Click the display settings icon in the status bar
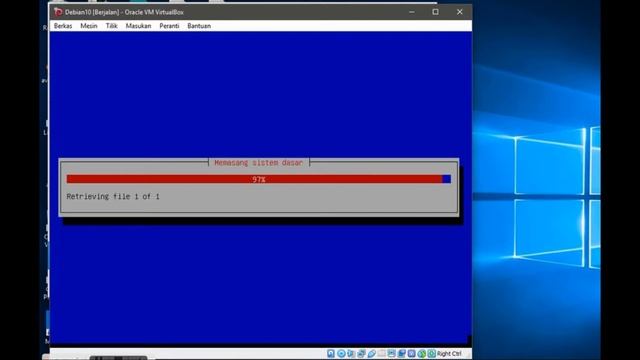 [391, 353]
